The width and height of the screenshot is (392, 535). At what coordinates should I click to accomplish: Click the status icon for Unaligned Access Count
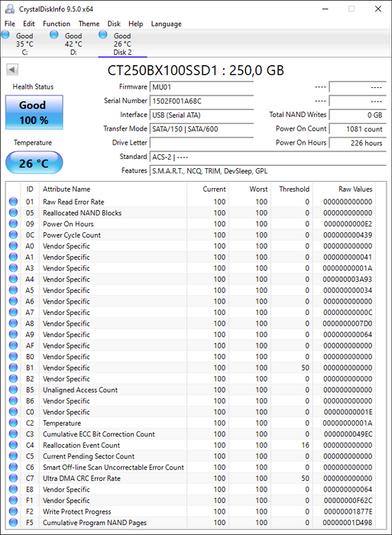coord(13,390)
